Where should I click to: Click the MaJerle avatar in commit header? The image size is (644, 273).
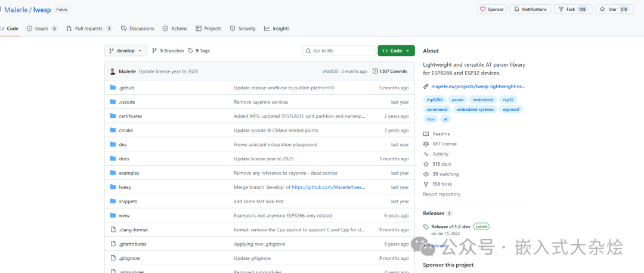(113, 72)
